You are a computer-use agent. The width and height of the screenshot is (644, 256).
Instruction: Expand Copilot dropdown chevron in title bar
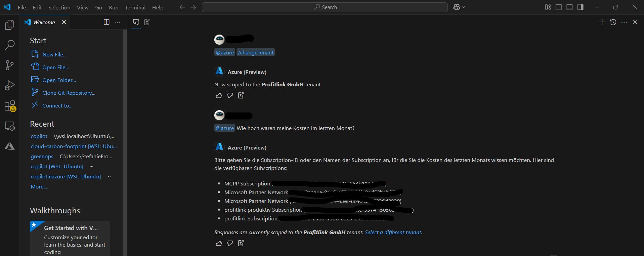pos(464,7)
